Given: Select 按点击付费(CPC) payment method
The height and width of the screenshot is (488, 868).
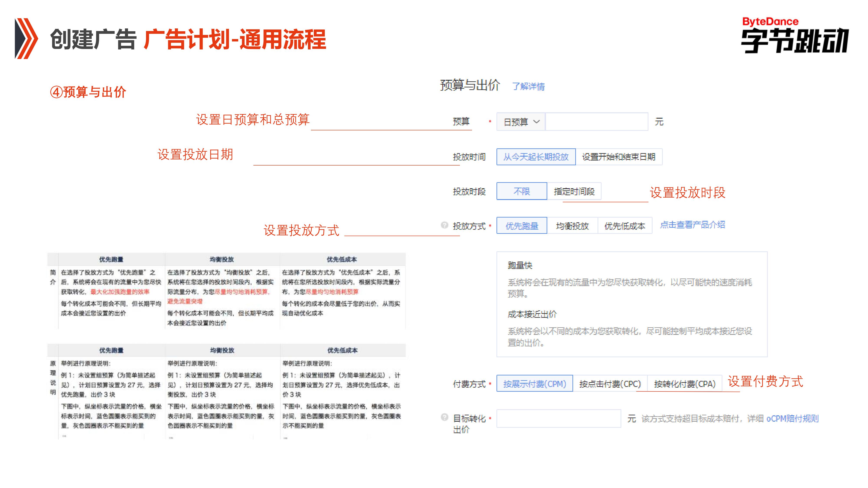Looking at the screenshot, I should (x=610, y=384).
